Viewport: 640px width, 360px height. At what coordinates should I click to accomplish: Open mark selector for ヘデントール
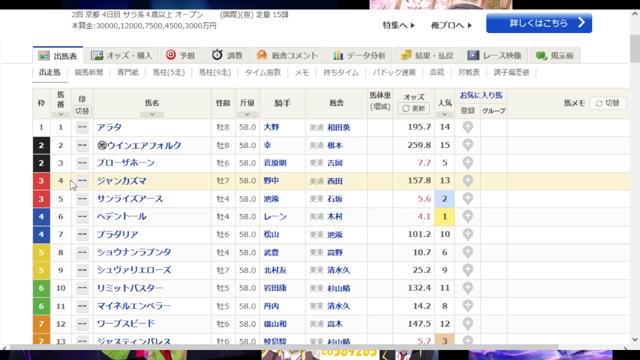[82, 216]
